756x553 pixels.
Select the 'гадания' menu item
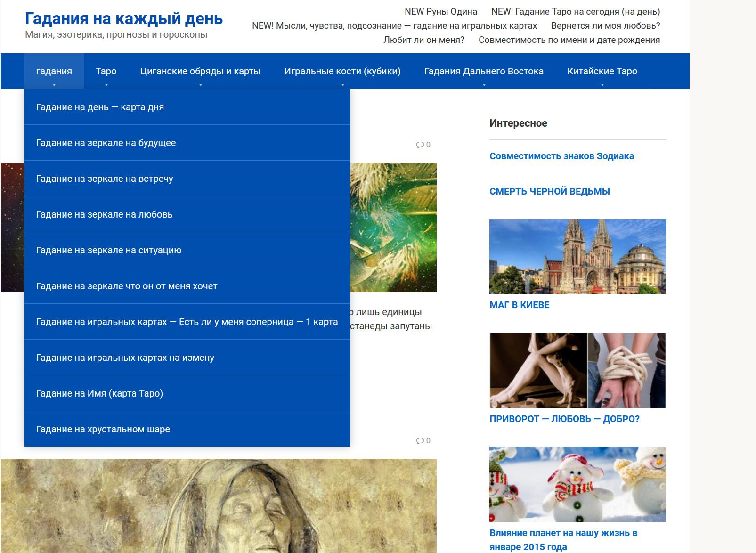pyautogui.click(x=54, y=71)
